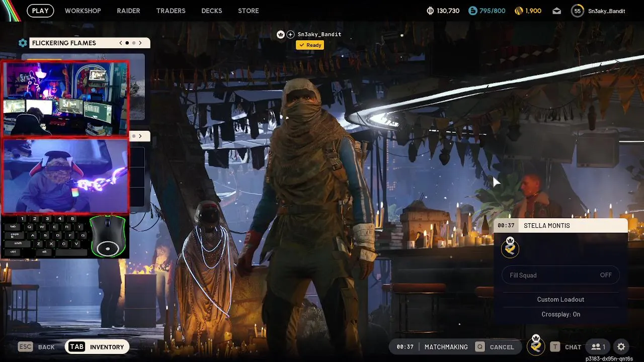Toggle the Fill Squad switch
644x362 pixels.
[x=560, y=275]
